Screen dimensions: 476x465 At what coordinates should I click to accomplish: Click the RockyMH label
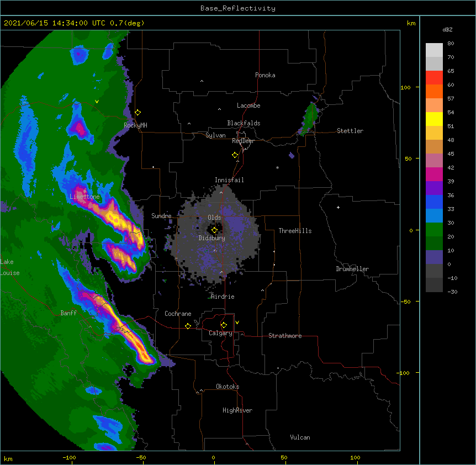(135, 125)
